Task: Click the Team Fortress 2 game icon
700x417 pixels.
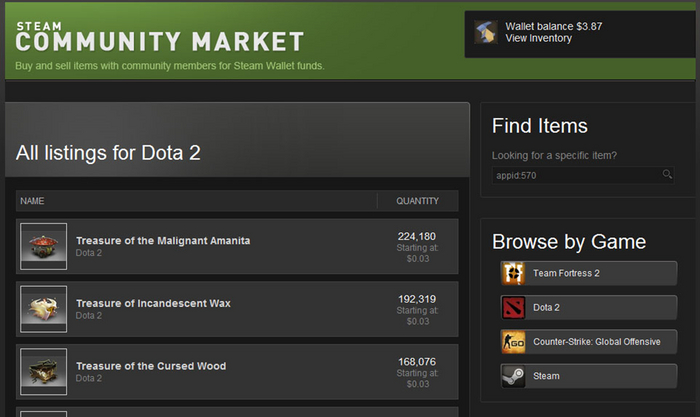Action: [x=514, y=273]
